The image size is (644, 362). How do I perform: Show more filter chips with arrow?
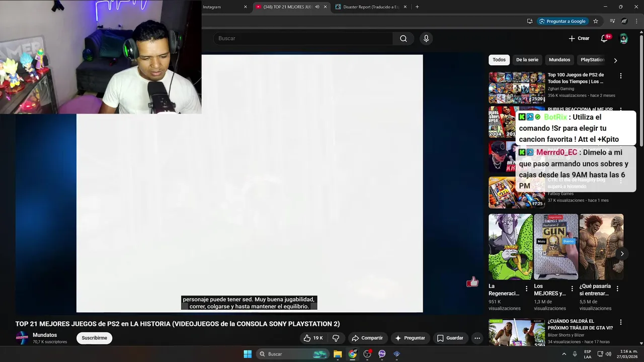coord(615,60)
